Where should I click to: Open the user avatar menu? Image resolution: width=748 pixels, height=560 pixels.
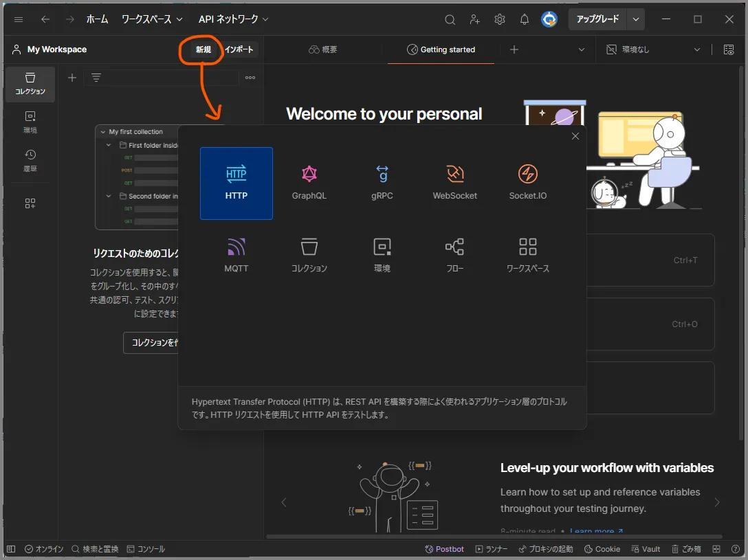pos(549,19)
